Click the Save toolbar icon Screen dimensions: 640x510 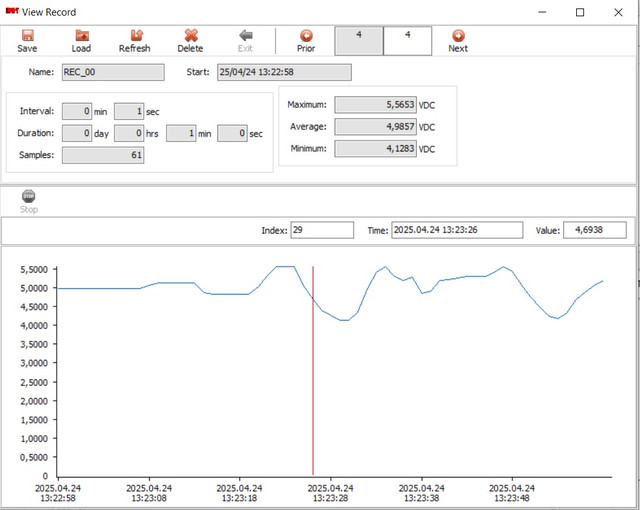pos(27,36)
